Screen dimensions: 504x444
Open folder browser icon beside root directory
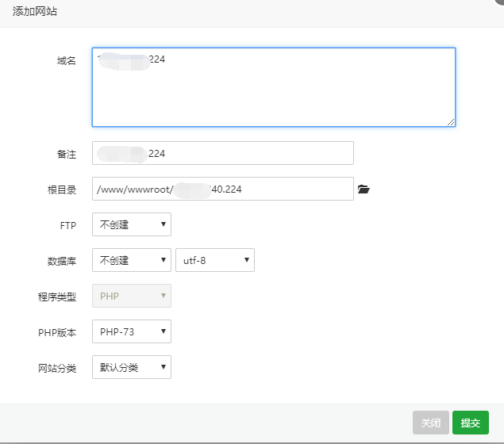tap(364, 189)
